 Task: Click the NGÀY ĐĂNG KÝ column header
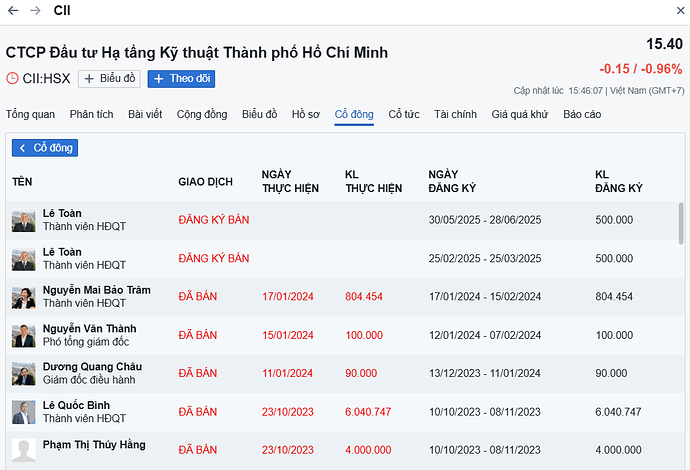452,181
